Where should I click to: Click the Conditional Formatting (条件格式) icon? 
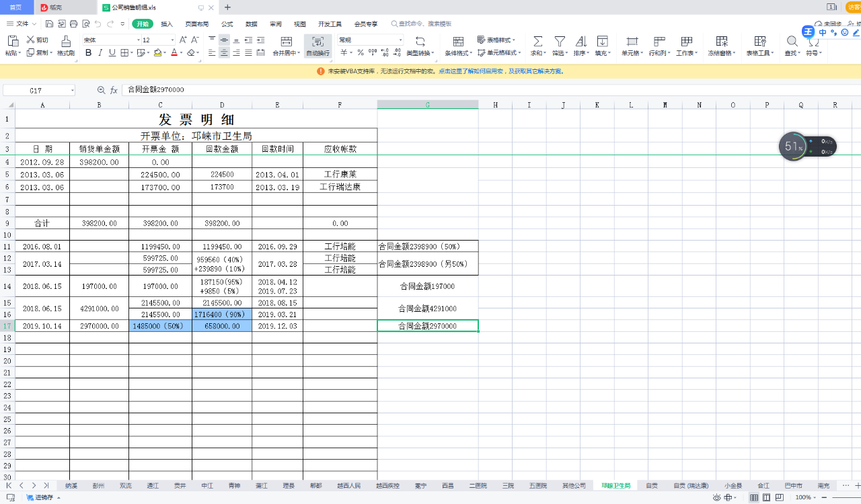click(458, 42)
